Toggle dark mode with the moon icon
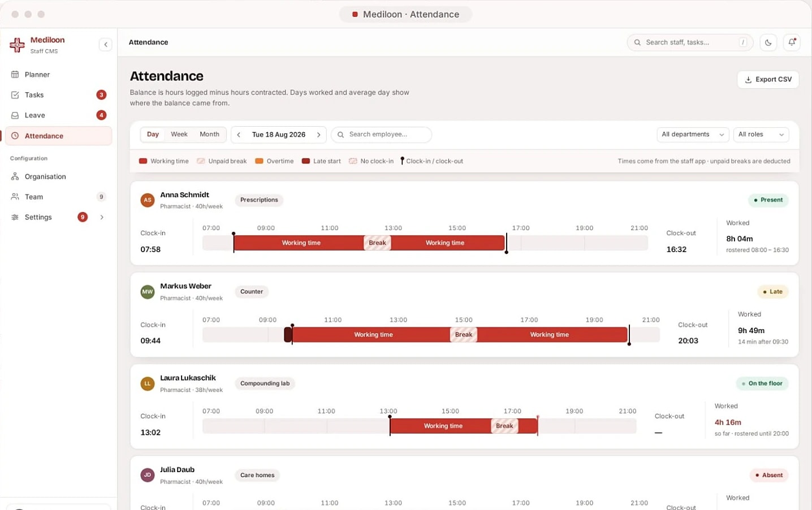 (768, 42)
